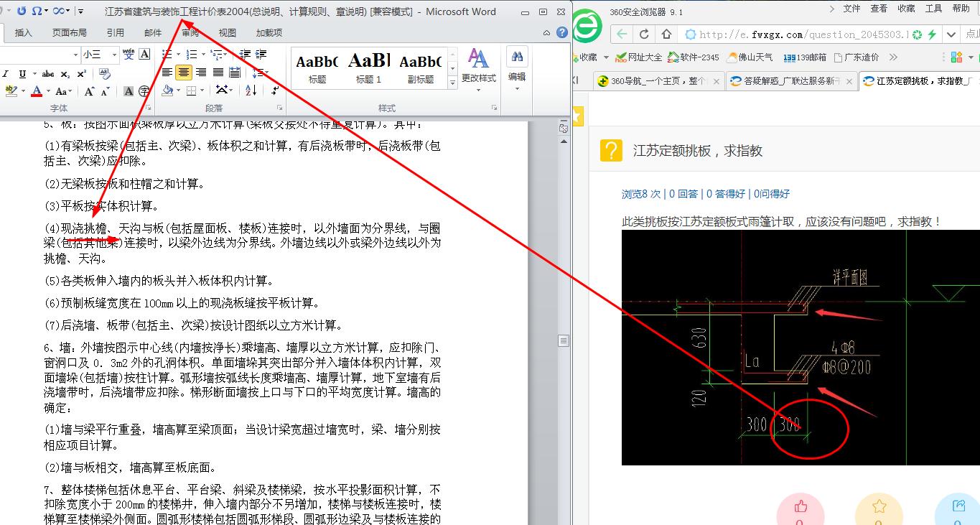Click the browser back arrow button
Screen dimensions: 980x525
(622, 34)
